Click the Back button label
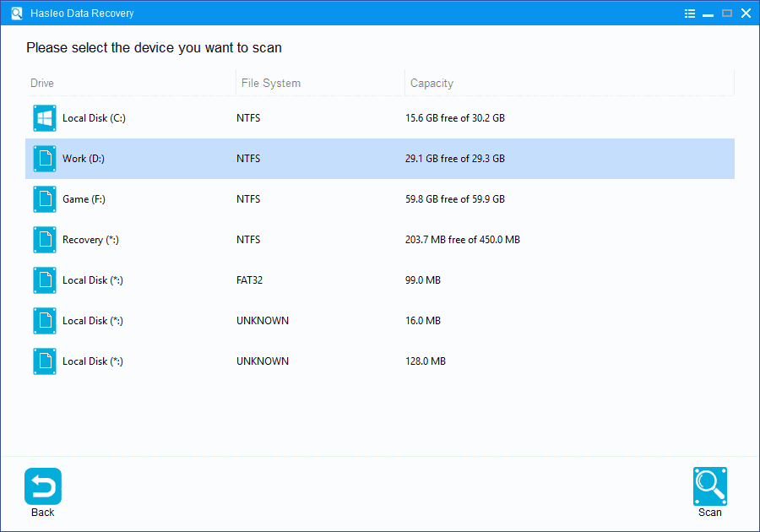 (x=42, y=512)
